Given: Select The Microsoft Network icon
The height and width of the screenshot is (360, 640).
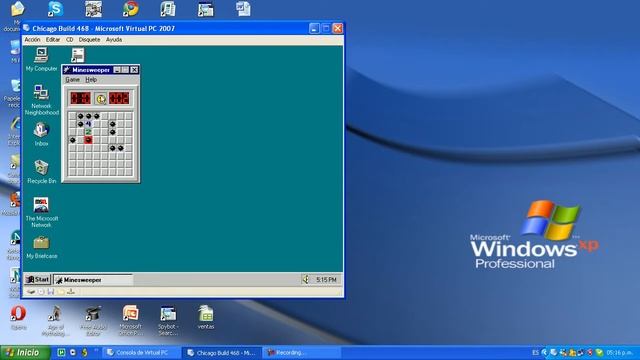Looking at the screenshot, I should pyautogui.click(x=41, y=212).
